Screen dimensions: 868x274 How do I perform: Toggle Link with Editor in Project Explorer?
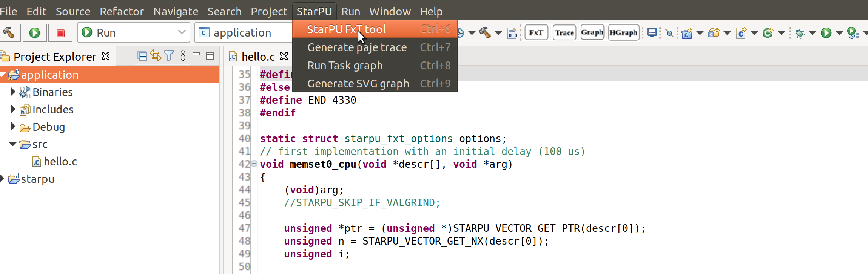156,56
